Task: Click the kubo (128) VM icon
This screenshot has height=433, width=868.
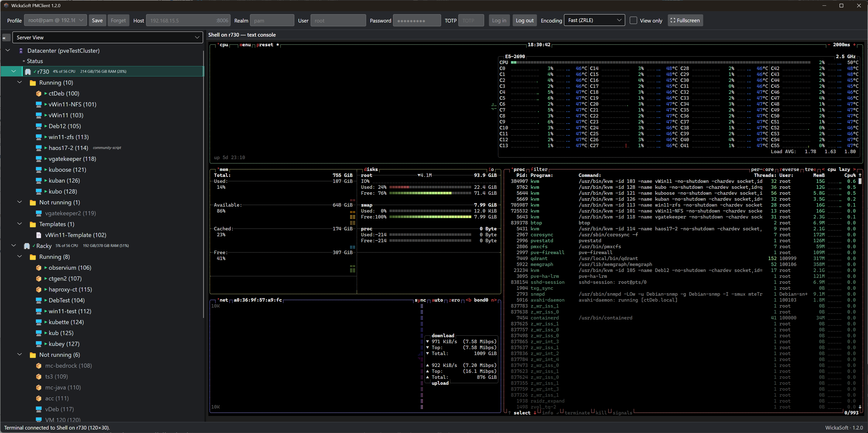Action: 39,192
